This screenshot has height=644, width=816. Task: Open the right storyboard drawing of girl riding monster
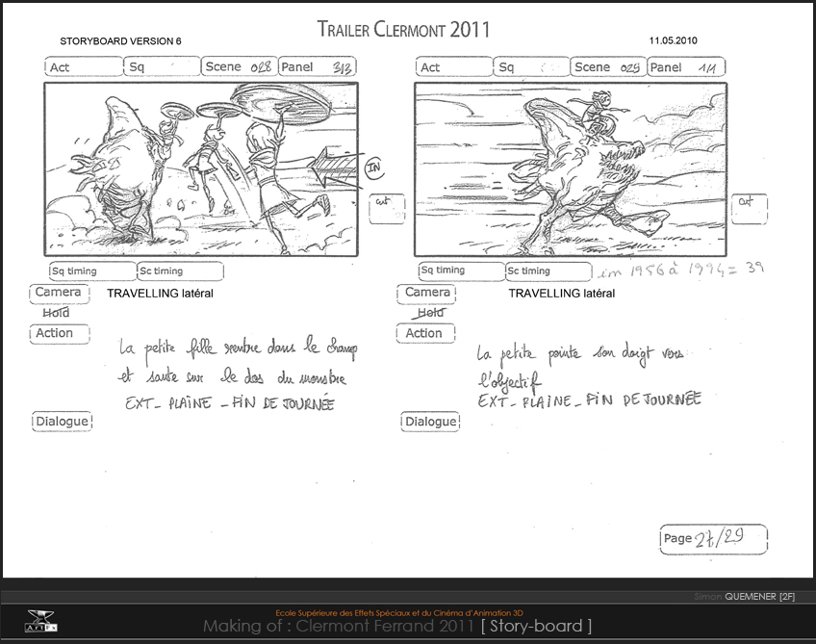pos(570,168)
